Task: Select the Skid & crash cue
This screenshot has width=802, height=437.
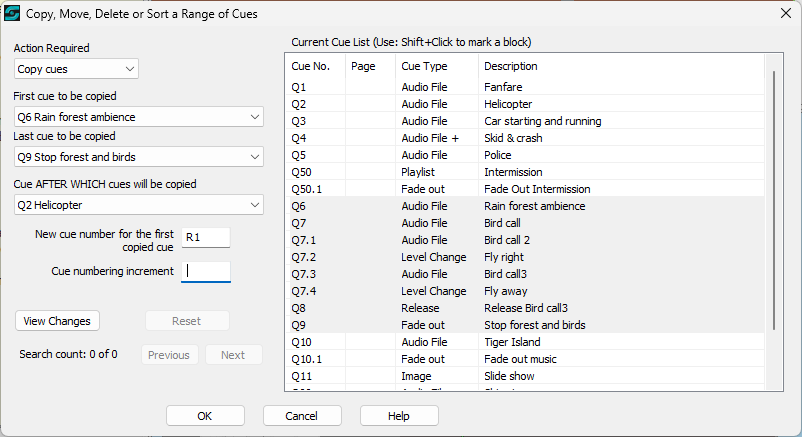Action: [x=525, y=138]
